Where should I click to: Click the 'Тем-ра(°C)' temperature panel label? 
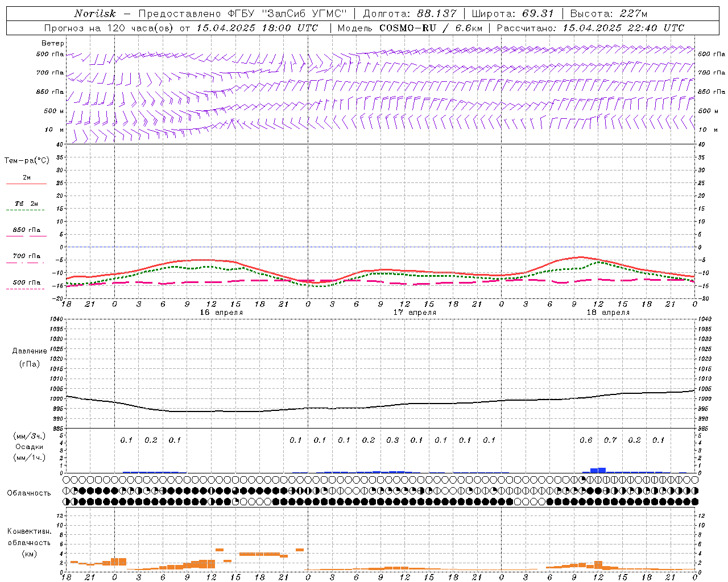coord(27,161)
